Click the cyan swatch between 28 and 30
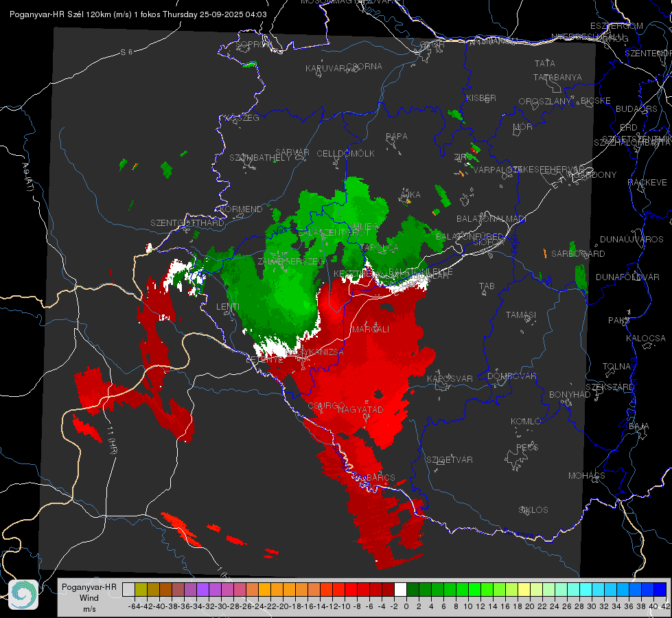 tap(586, 589)
